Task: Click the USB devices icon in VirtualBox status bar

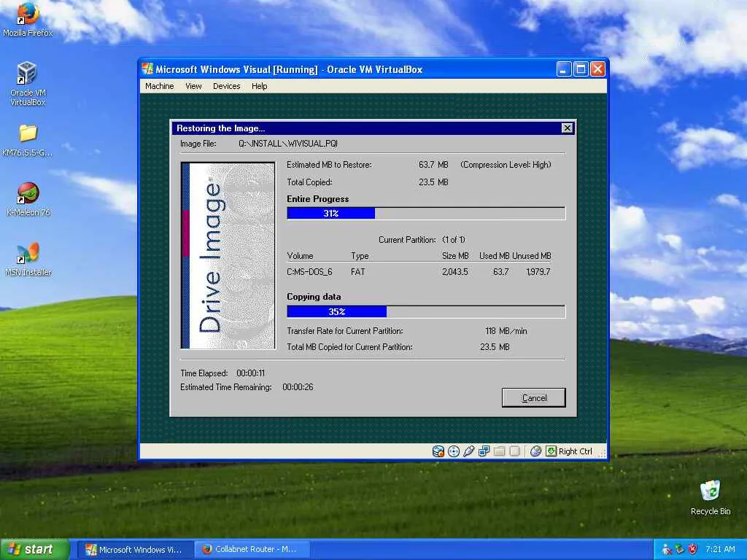Action: 469,451
